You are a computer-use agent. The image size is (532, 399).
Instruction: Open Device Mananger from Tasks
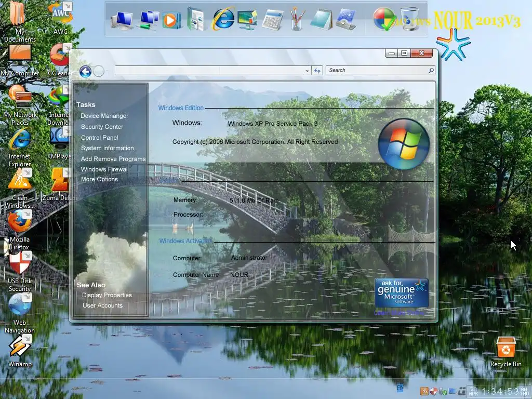point(104,116)
